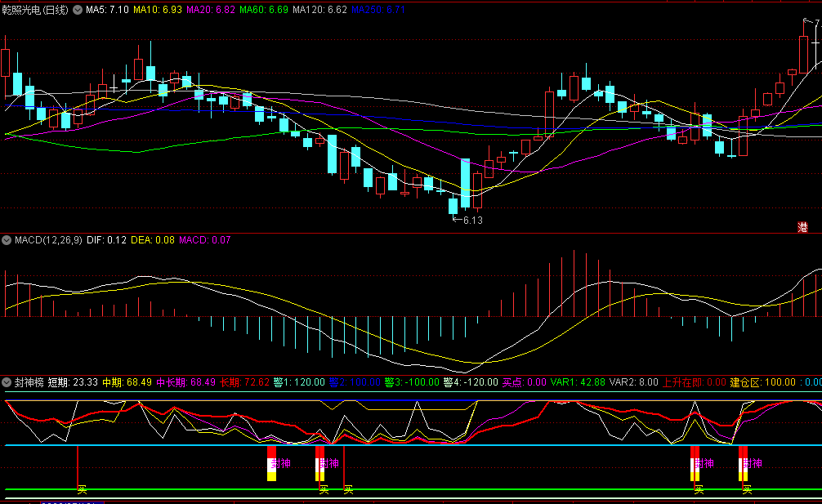Click the 中长期: 68.49 value
This screenshot has width=822, height=504.
[x=186, y=382]
